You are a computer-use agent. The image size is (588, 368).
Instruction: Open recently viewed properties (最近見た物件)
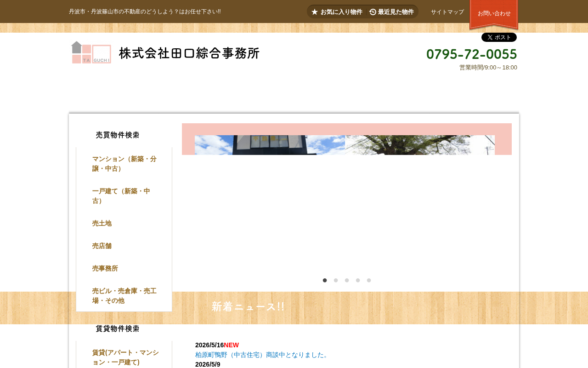point(391,12)
